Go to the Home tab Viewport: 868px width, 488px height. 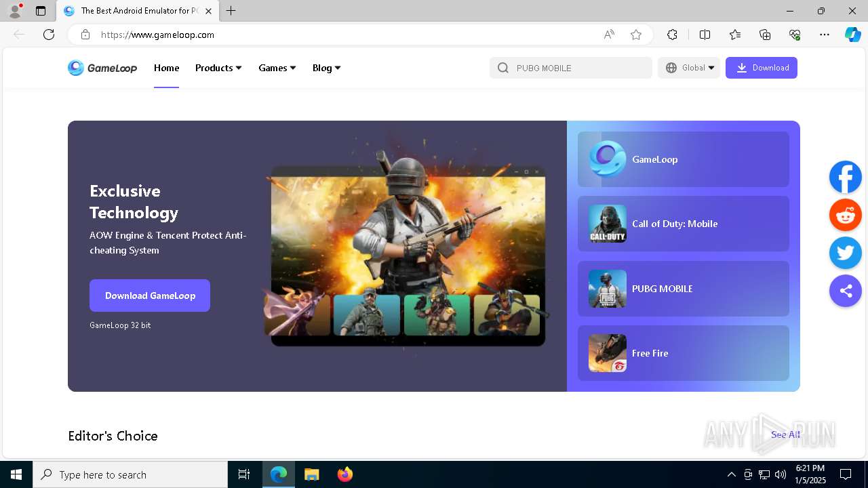[166, 68]
